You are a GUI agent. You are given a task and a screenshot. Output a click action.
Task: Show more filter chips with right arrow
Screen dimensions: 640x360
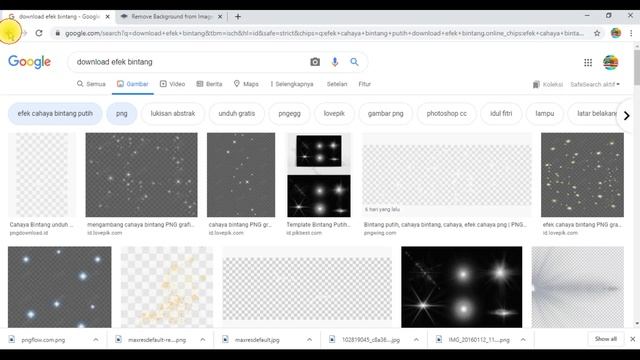point(627,116)
